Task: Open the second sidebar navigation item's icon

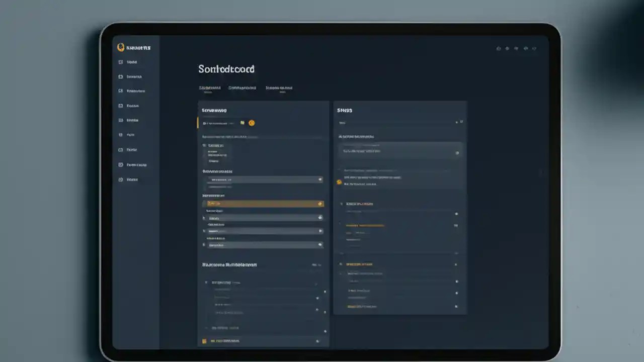Action: tap(121, 76)
